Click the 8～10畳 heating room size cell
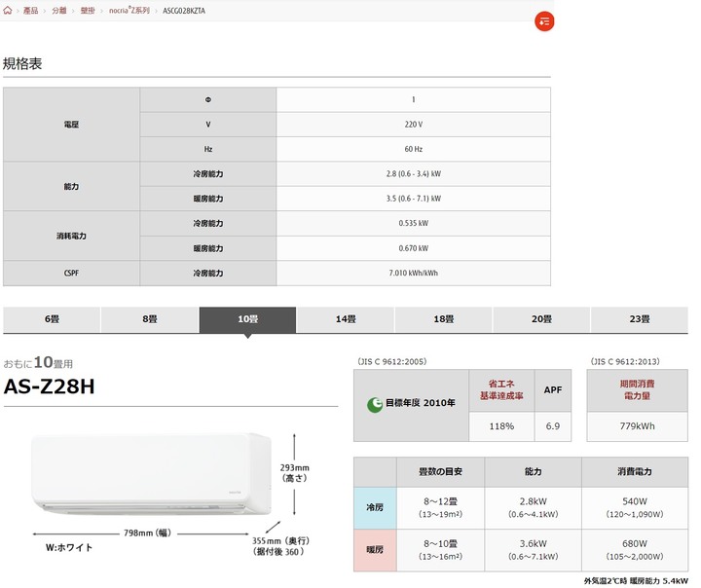 pos(440,550)
